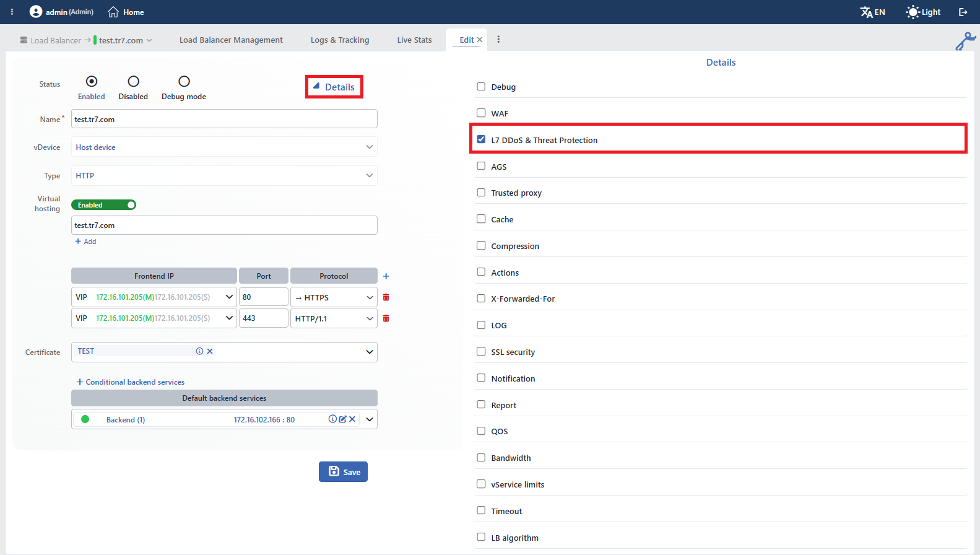
Task: Click the Save button
Action: coord(343,472)
